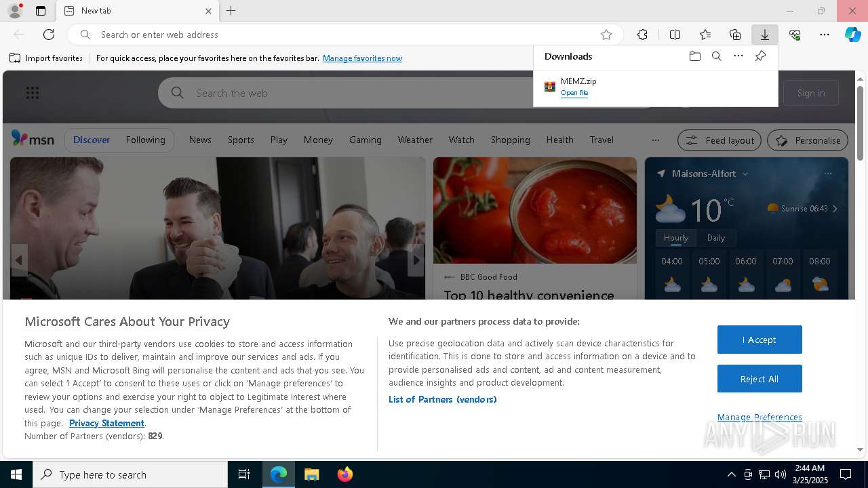The width and height of the screenshot is (868, 488).
Task: Click the Personalise button
Action: pos(808,140)
